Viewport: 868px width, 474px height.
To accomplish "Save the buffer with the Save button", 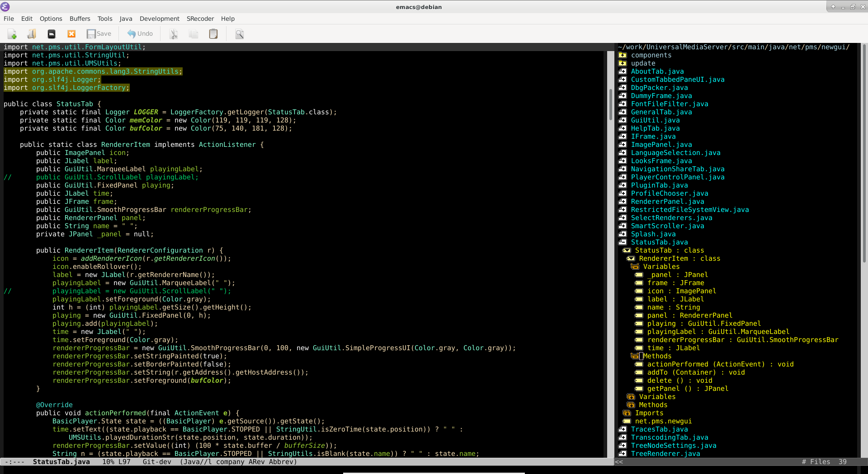I will [99, 33].
